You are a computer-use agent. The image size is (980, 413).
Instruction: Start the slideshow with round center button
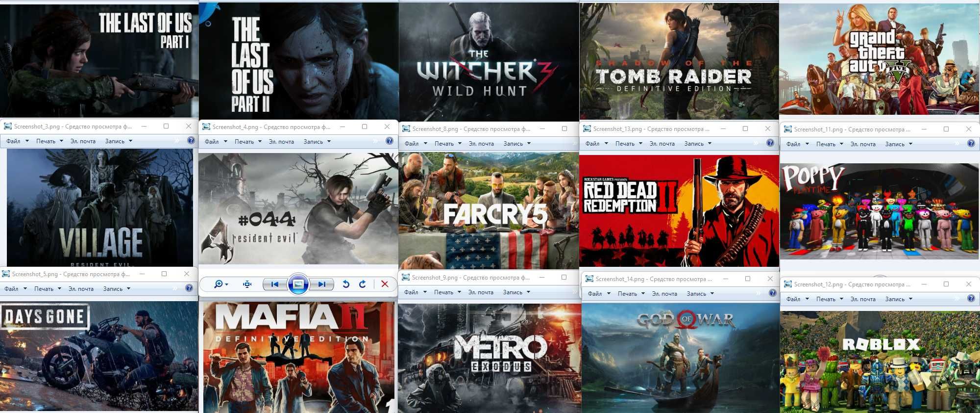coord(298,284)
